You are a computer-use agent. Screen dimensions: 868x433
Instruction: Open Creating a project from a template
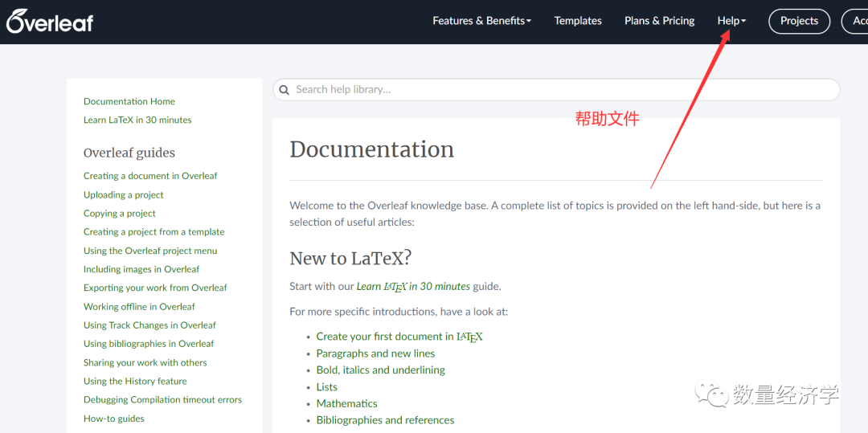[x=154, y=232]
